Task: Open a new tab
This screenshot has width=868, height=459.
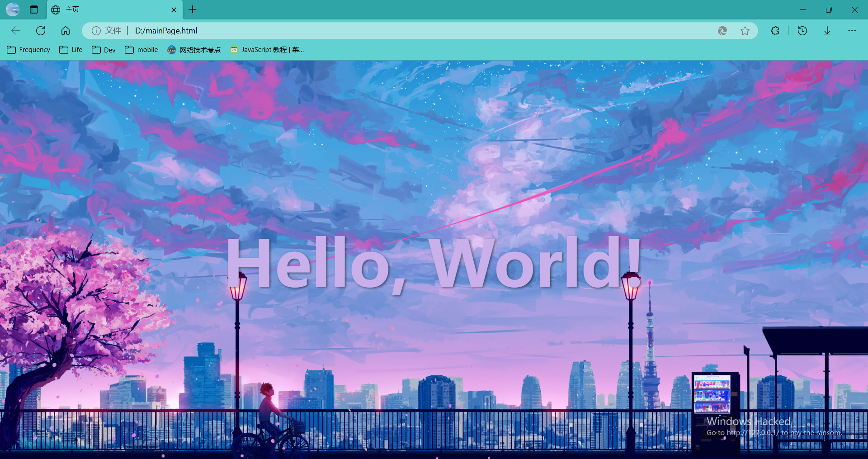Action: click(193, 9)
